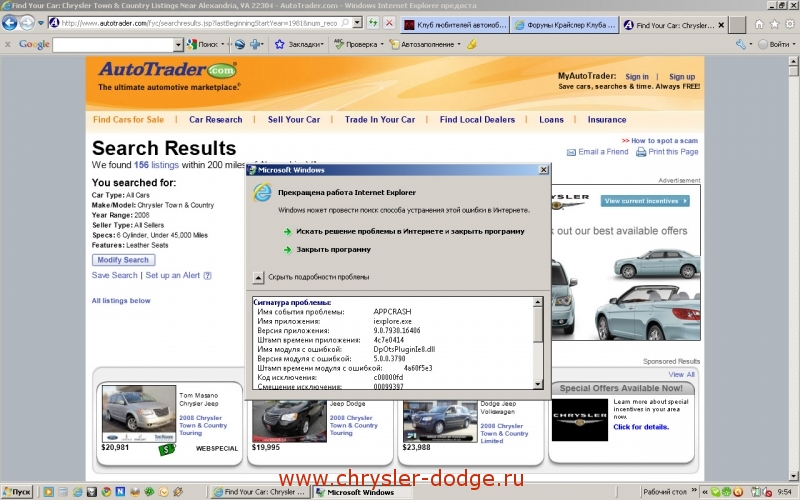800x500 pixels.
Task: Click the crash details scrollbar down arrow
Action: click(x=537, y=385)
